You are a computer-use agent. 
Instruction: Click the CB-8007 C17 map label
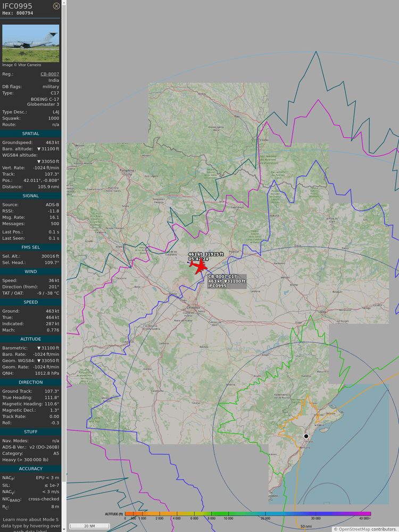pos(227,281)
